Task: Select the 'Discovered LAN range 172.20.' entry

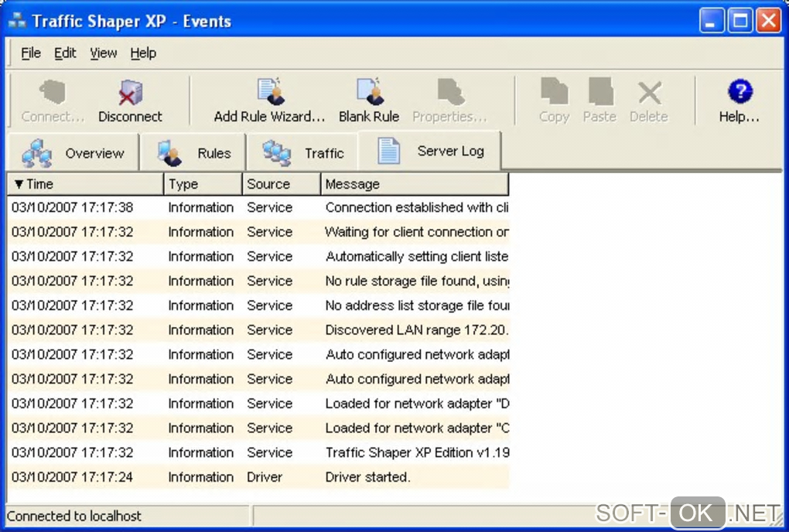Action: click(258, 330)
